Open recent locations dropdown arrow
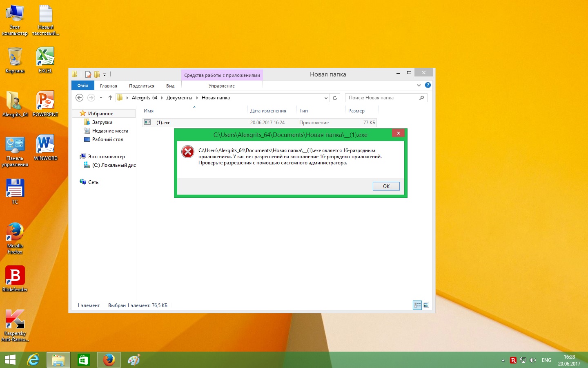 click(101, 98)
